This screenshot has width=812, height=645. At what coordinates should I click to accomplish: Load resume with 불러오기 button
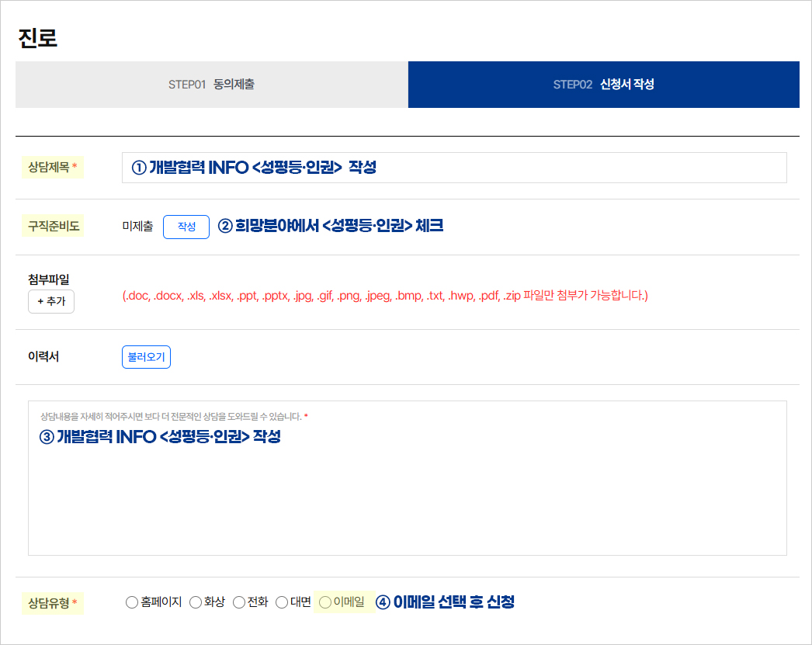point(146,357)
